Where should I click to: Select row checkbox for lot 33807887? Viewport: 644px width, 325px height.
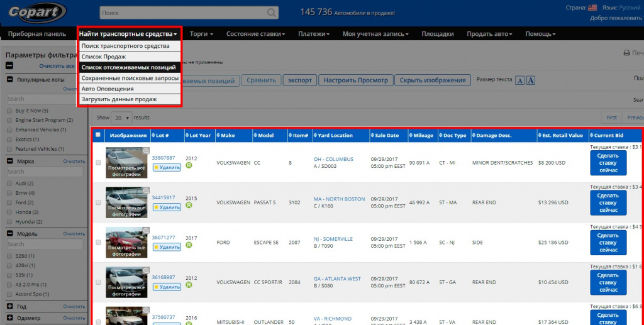point(98,163)
